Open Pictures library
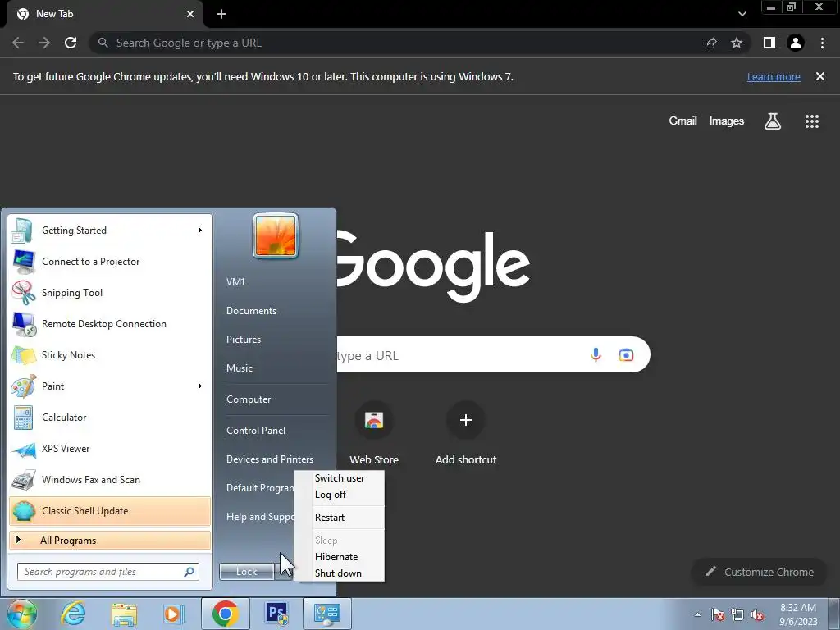The width and height of the screenshot is (840, 630). 244,340
